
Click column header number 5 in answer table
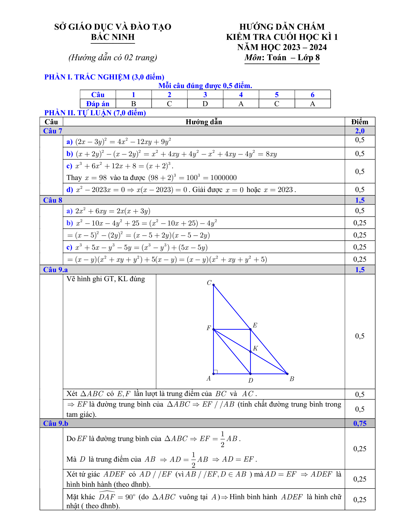tap(277, 95)
